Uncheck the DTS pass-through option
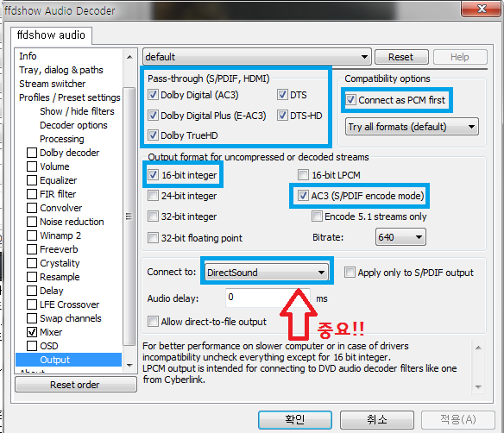 (x=282, y=95)
